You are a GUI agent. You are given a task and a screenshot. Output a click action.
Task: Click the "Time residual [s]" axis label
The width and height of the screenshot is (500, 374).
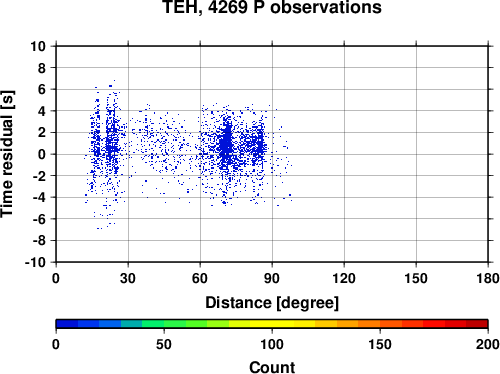7,154
